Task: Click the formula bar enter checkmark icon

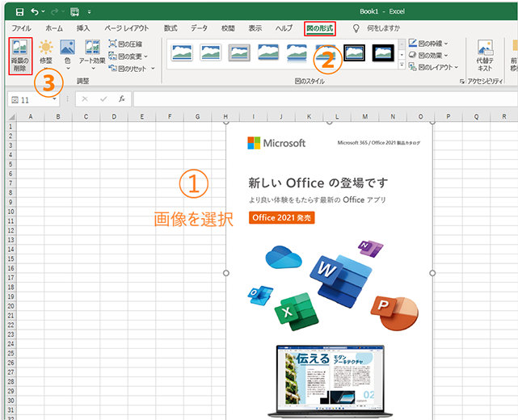Action: (x=103, y=99)
